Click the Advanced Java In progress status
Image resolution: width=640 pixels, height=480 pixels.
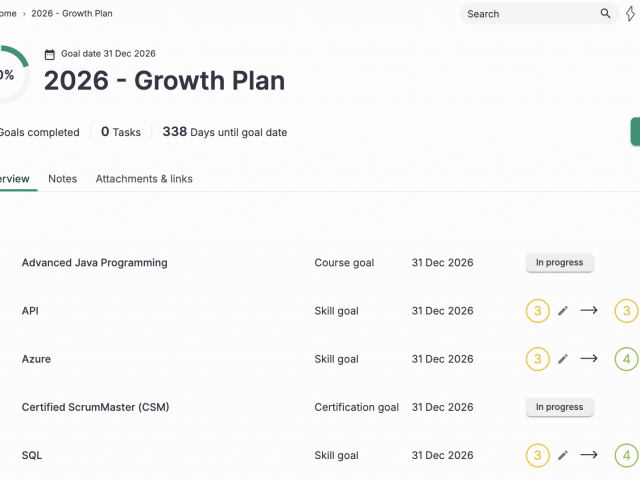[560, 263]
